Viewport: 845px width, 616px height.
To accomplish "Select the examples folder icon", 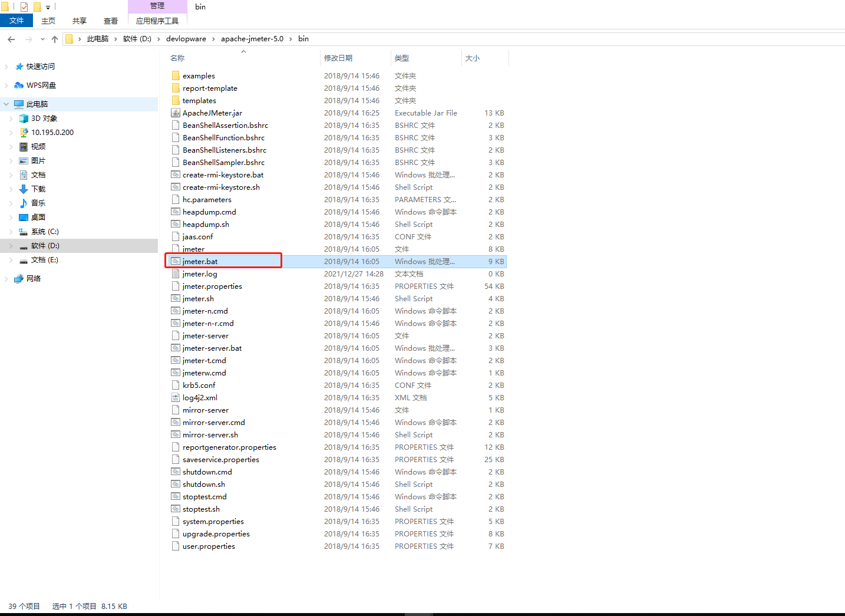I will (176, 75).
